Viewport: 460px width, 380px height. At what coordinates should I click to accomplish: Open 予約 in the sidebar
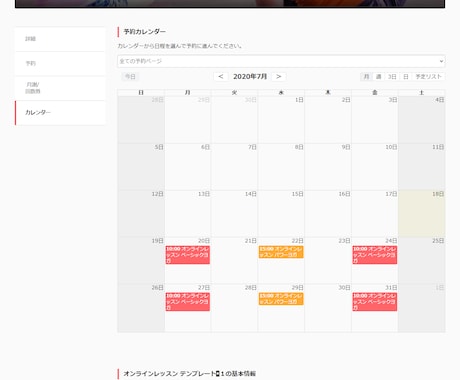pyautogui.click(x=60, y=63)
